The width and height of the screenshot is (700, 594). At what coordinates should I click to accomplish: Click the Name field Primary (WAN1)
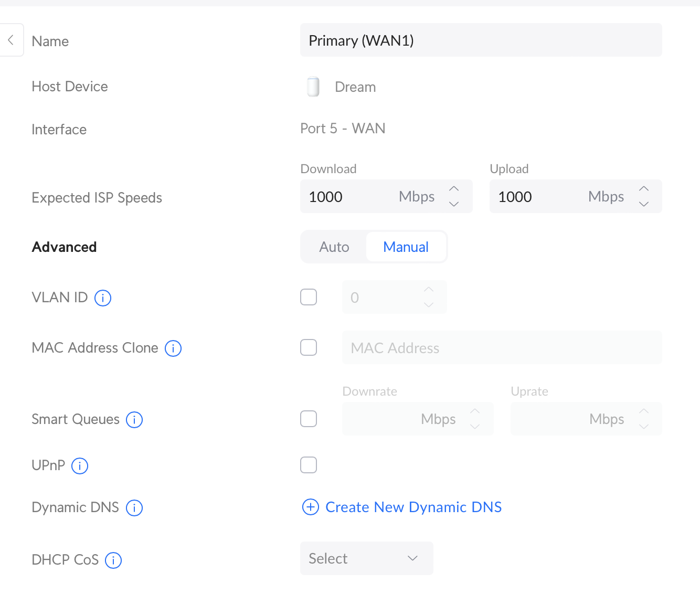coord(481,40)
